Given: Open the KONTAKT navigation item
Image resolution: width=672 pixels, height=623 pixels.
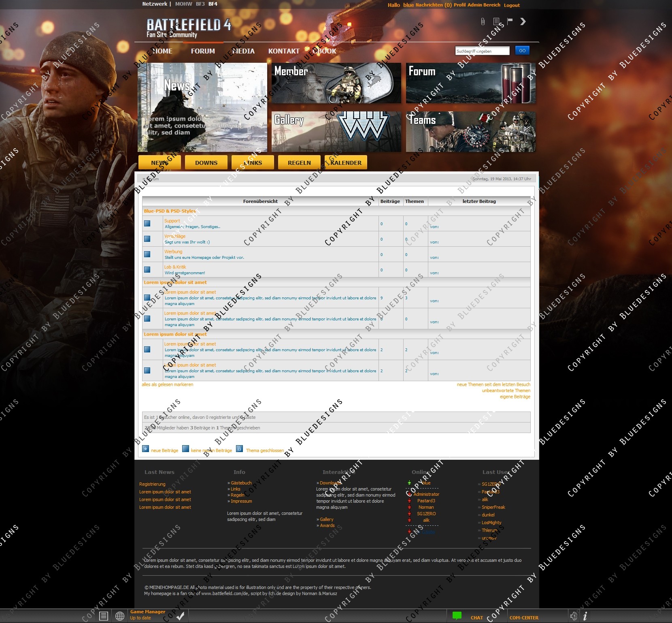Looking at the screenshot, I should click(x=284, y=51).
